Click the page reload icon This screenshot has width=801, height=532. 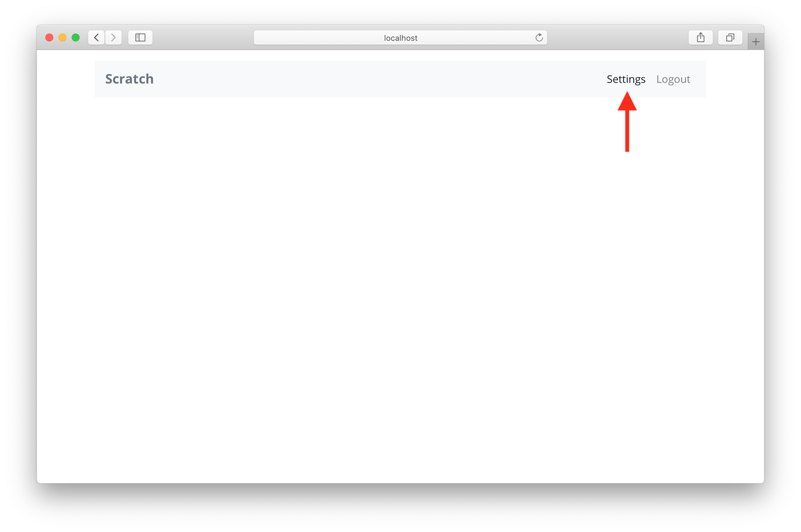pos(537,37)
